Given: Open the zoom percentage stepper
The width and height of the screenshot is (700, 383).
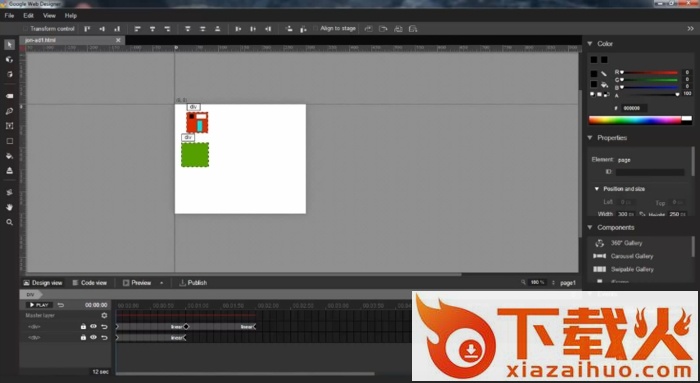Looking at the screenshot, I should tap(553, 283).
